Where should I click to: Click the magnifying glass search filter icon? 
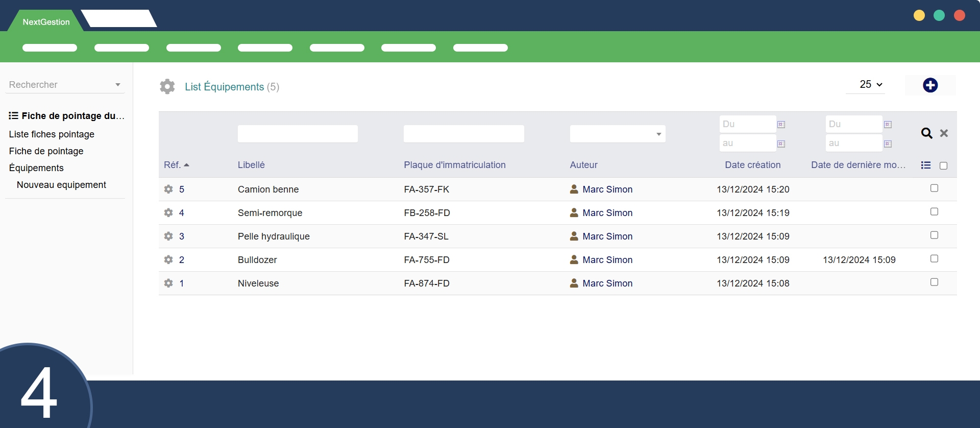click(x=926, y=133)
